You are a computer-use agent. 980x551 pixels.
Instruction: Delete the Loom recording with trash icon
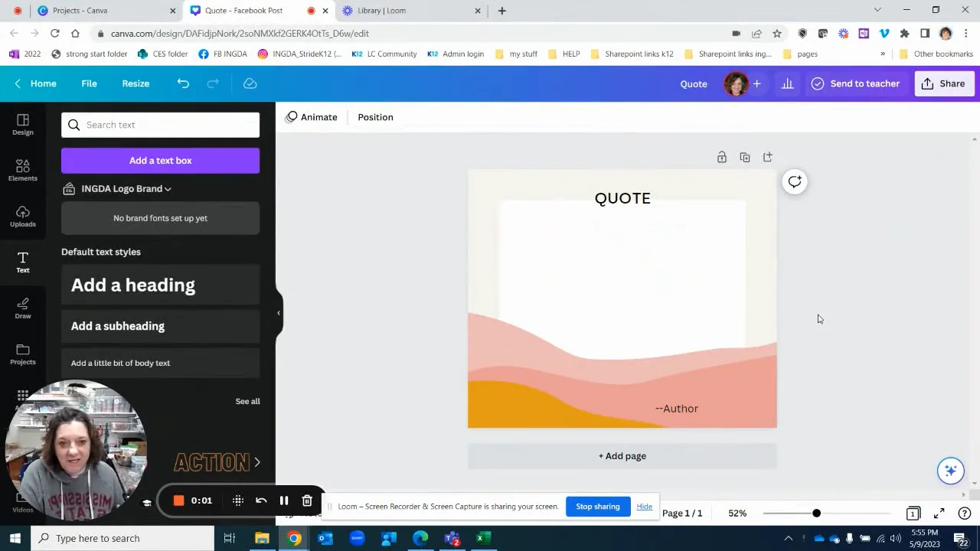(307, 500)
